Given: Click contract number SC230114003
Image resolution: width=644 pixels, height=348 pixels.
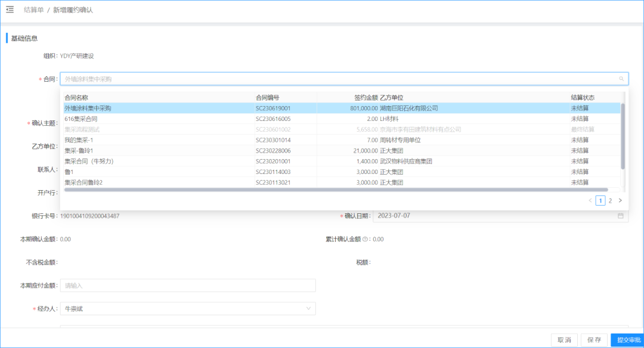Looking at the screenshot, I should click(x=273, y=172).
